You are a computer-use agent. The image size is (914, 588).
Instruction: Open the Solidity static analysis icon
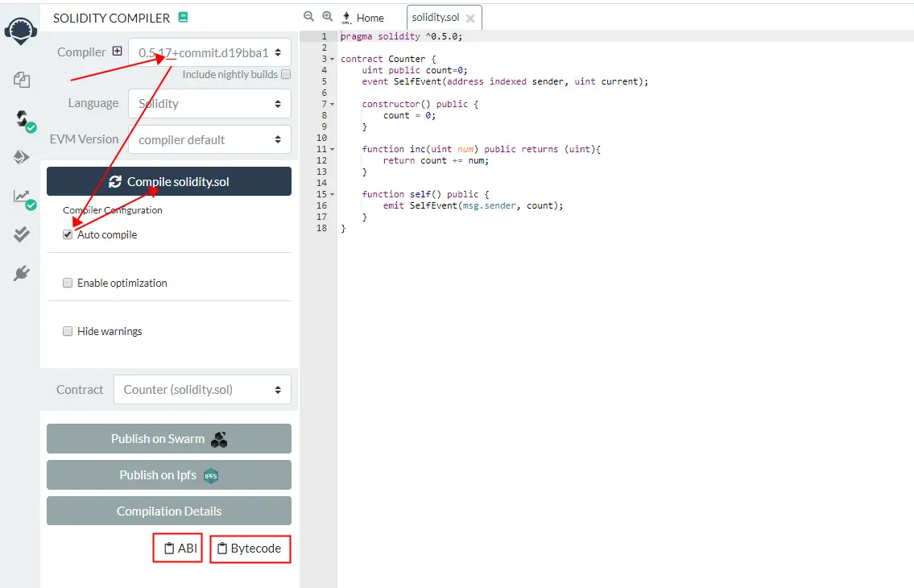click(x=24, y=198)
